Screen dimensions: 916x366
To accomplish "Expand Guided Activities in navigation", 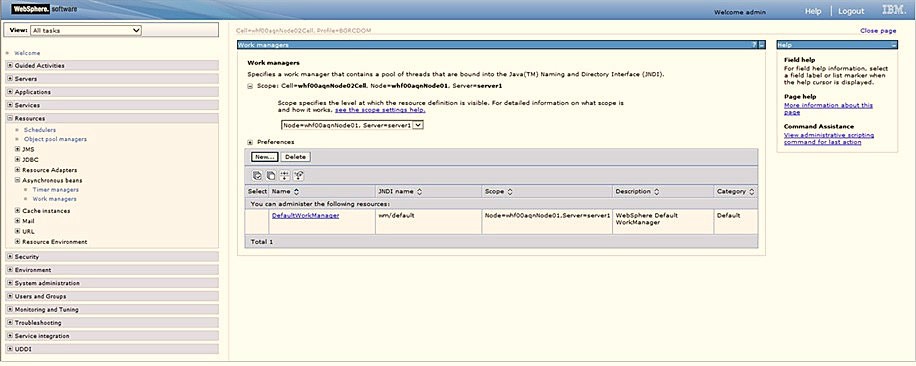I will [x=10, y=65].
